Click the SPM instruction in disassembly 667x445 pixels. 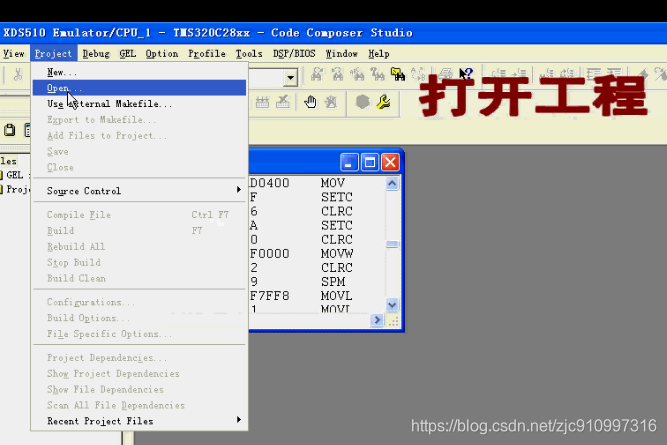tap(333, 282)
